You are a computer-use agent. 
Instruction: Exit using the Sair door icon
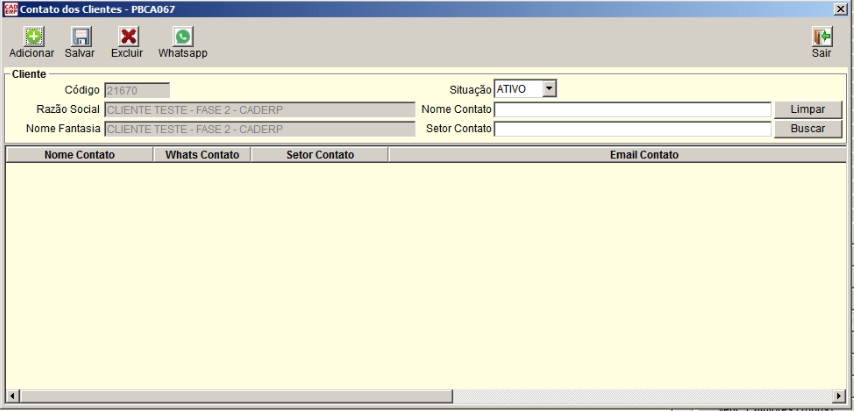[x=822, y=37]
